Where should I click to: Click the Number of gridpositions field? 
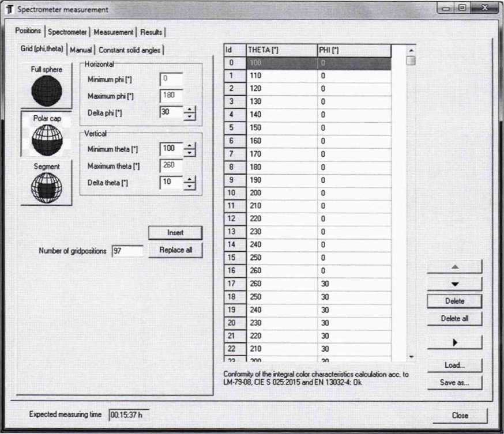point(127,251)
